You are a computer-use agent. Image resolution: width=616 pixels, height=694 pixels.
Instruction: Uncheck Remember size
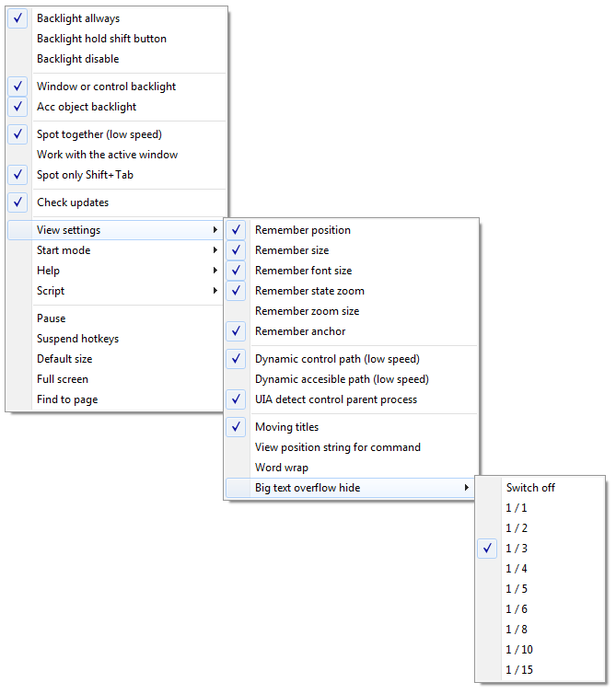[352, 250]
